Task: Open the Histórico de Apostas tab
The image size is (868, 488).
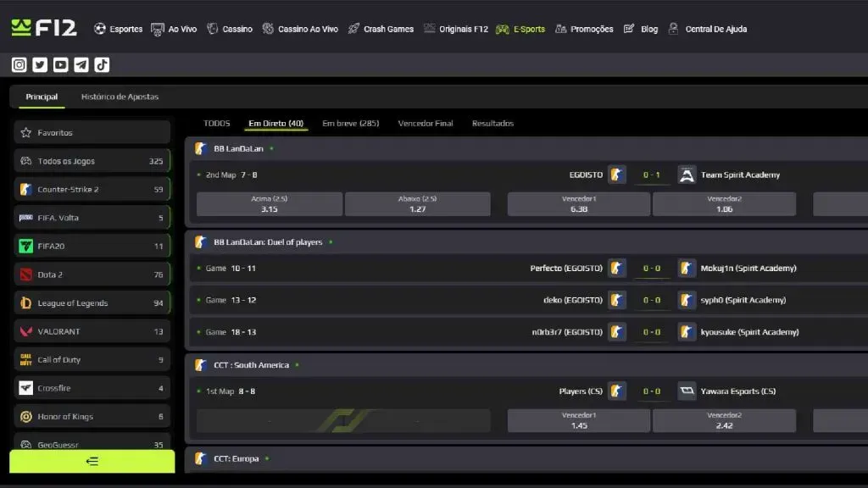Action: click(x=122, y=97)
